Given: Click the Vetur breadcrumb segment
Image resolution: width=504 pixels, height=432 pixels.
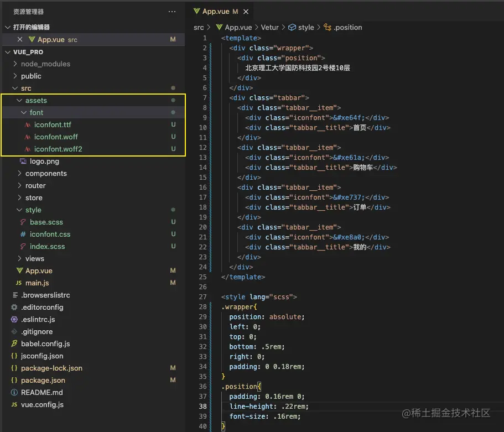Looking at the screenshot, I should (x=269, y=28).
